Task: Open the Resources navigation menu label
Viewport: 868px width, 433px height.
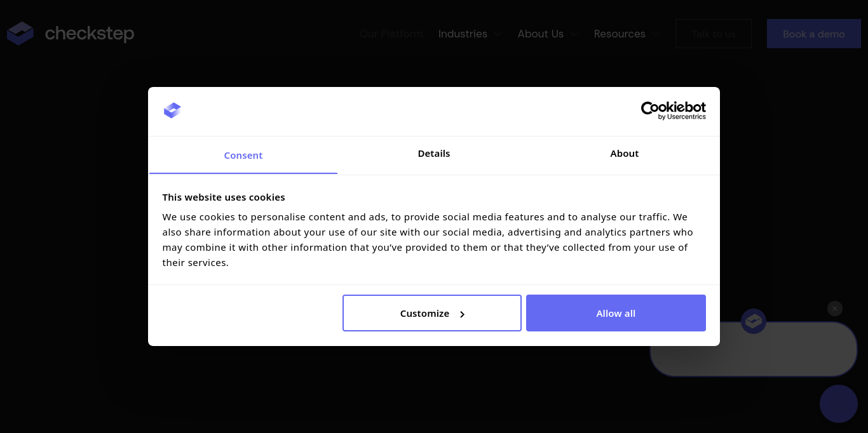Action: (x=620, y=34)
